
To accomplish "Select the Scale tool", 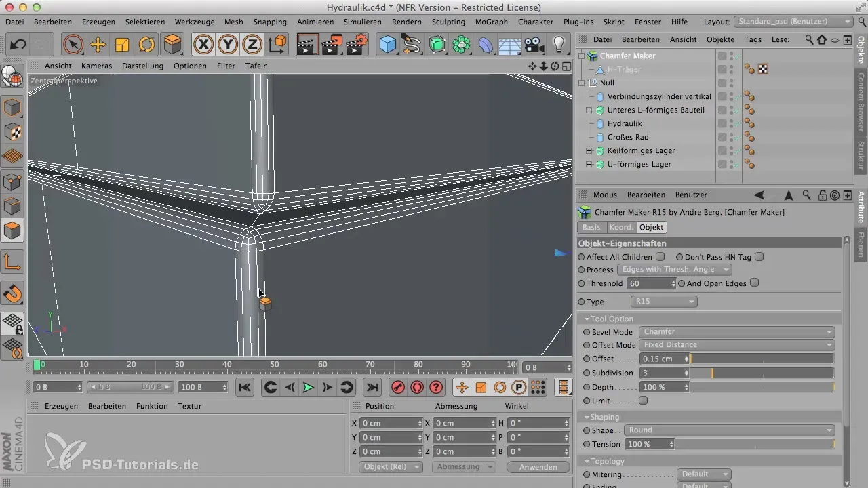I will [x=122, y=45].
